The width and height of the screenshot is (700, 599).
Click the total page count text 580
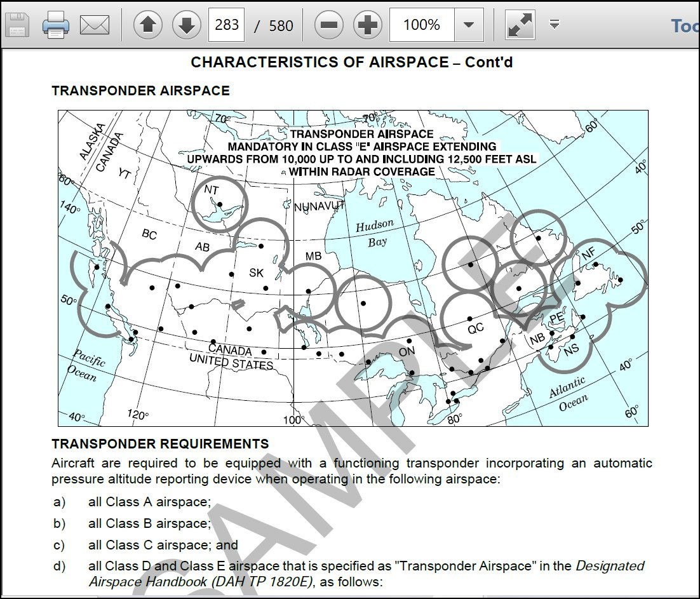(281, 26)
